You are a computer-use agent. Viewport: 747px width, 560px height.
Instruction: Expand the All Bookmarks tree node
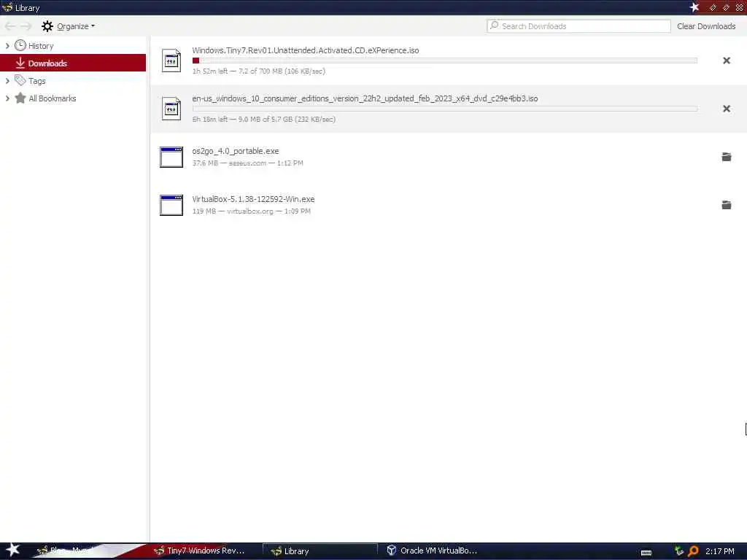7,98
